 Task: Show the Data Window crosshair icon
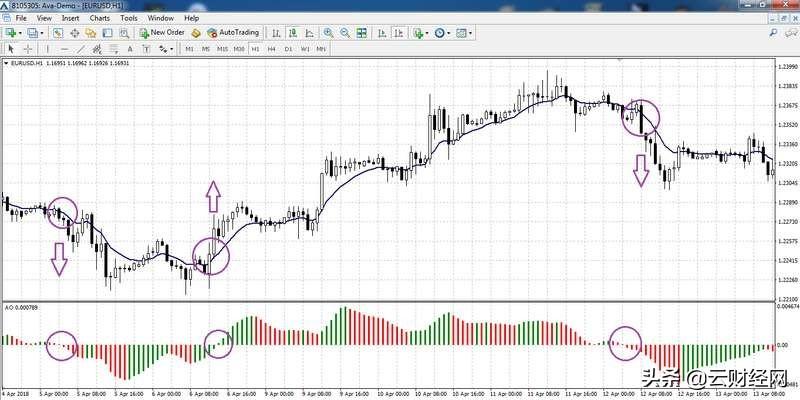pyautogui.click(x=74, y=33)
